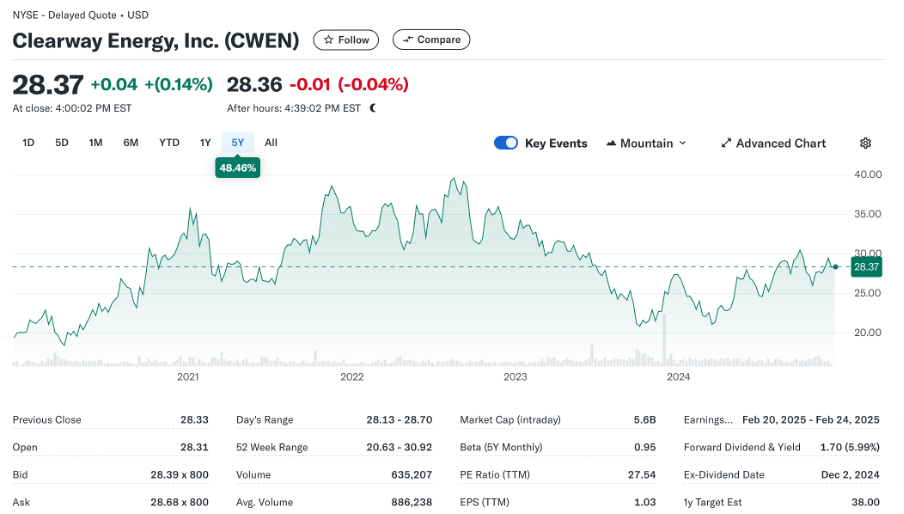Click the truncated Earnings date label
Screen dimensions: 904x514
coord(708,420)
